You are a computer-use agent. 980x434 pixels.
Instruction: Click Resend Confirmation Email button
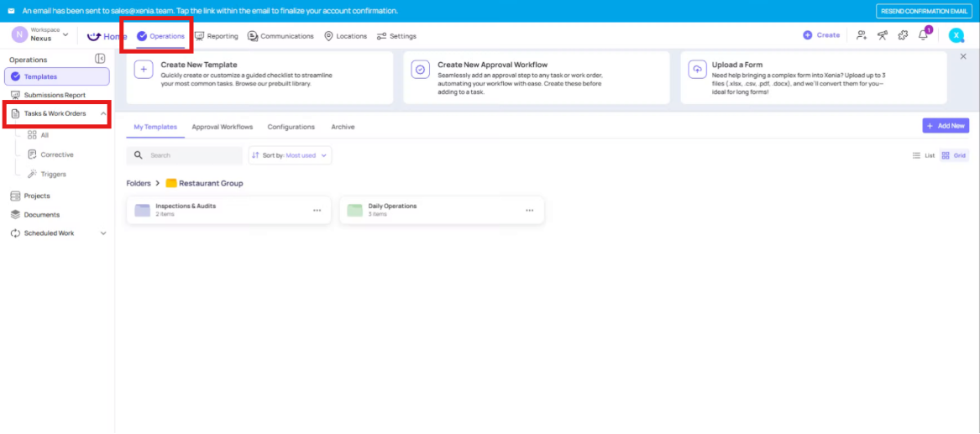[924, 11]
